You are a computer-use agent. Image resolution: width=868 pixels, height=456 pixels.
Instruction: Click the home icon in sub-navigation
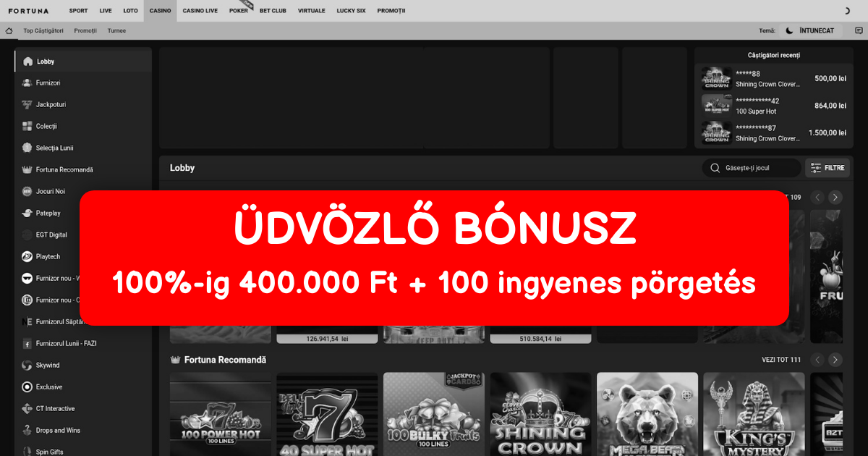9,31
